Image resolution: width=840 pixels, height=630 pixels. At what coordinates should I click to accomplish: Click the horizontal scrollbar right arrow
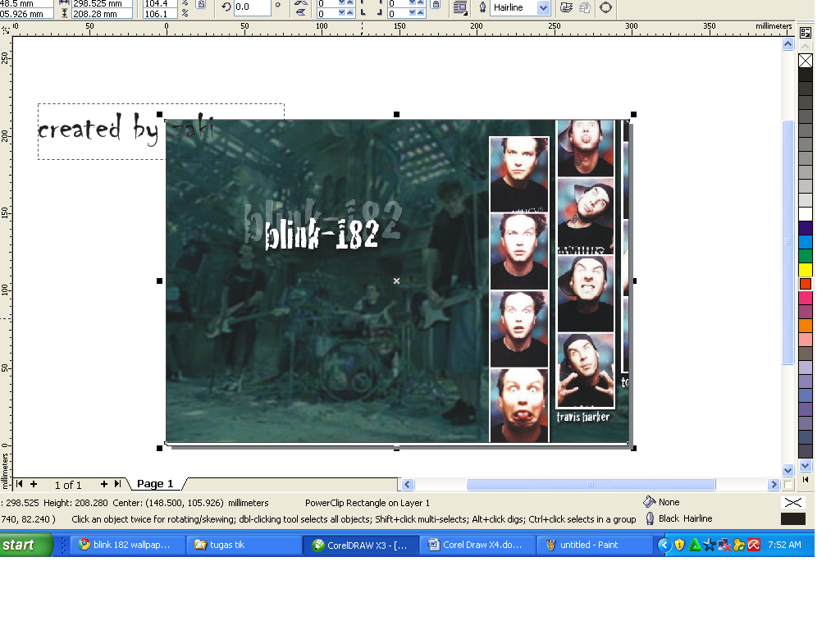773,484
